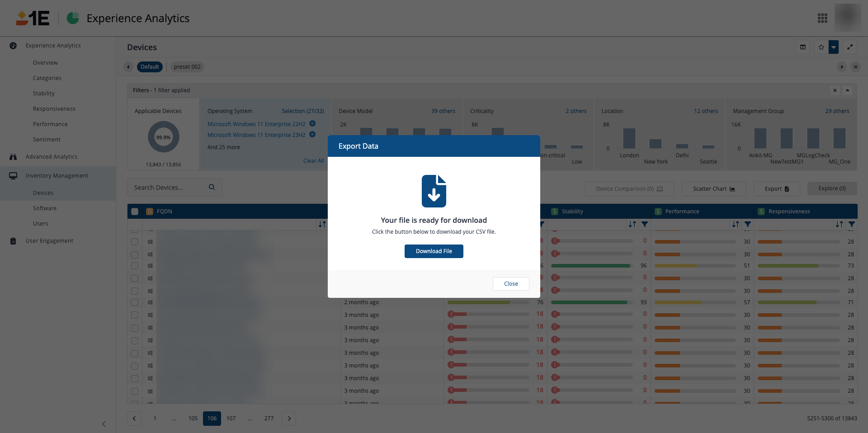This screenshot has height=433, width=868.
Task: Open Software under Inventory Management
Action: tap(45, 208)
